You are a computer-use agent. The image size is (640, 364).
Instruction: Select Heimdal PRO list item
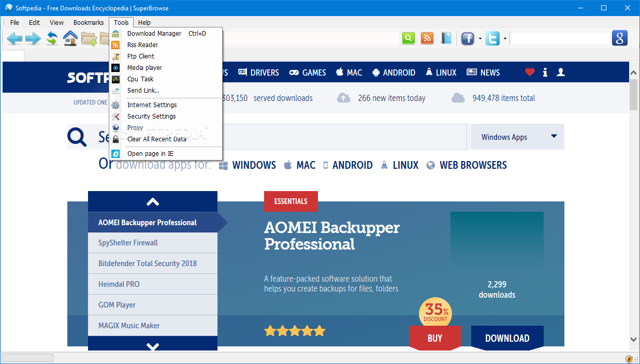coord(153,284)
